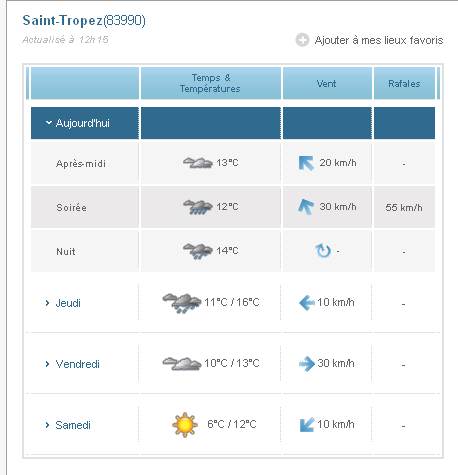Click the southwest wind arrow for Samedi
458x475 pixels.
[x=307, y=425]
